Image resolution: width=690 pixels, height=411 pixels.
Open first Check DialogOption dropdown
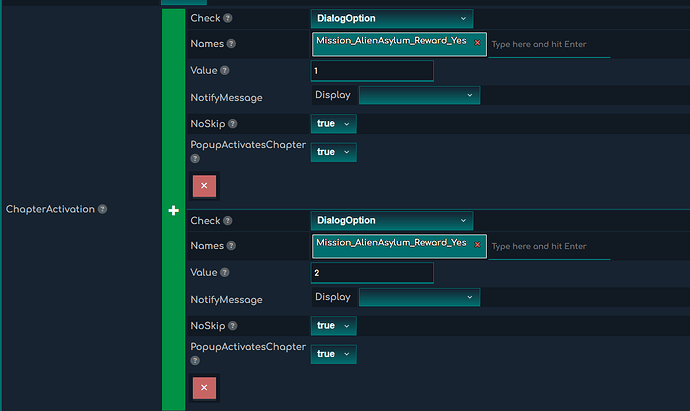(x=392, y=18)
